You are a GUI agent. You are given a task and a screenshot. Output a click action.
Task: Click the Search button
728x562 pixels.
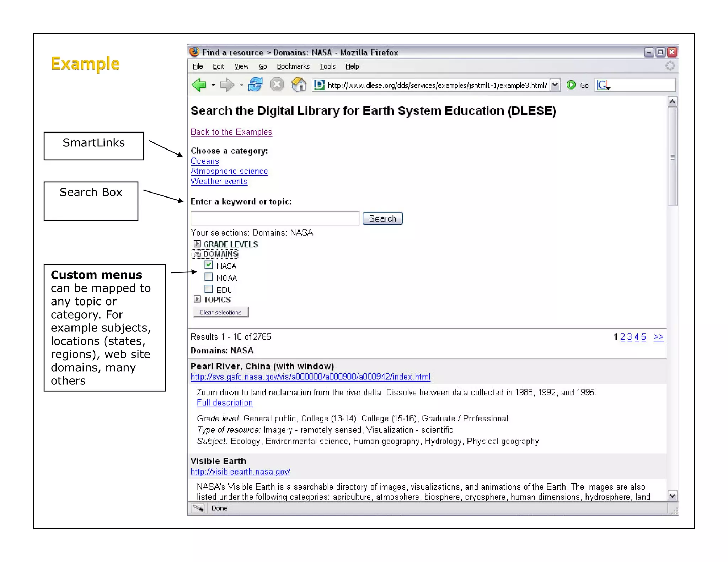coord(382,218)
